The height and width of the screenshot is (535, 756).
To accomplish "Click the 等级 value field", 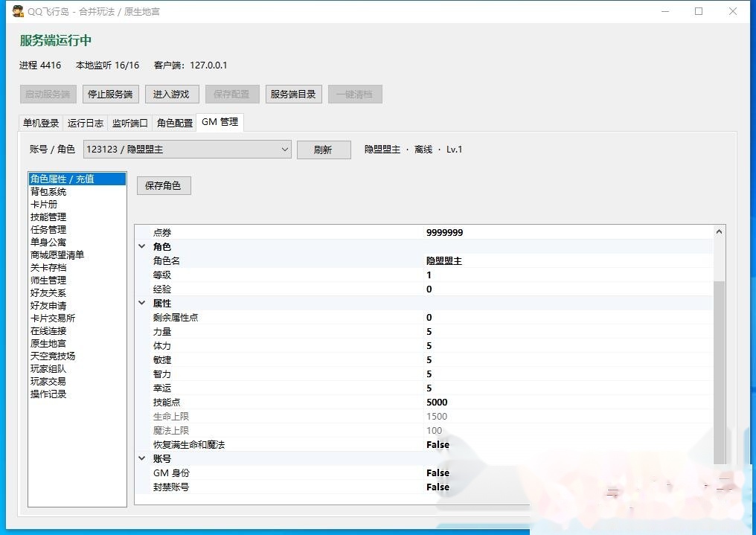I will tap(568, 275).
